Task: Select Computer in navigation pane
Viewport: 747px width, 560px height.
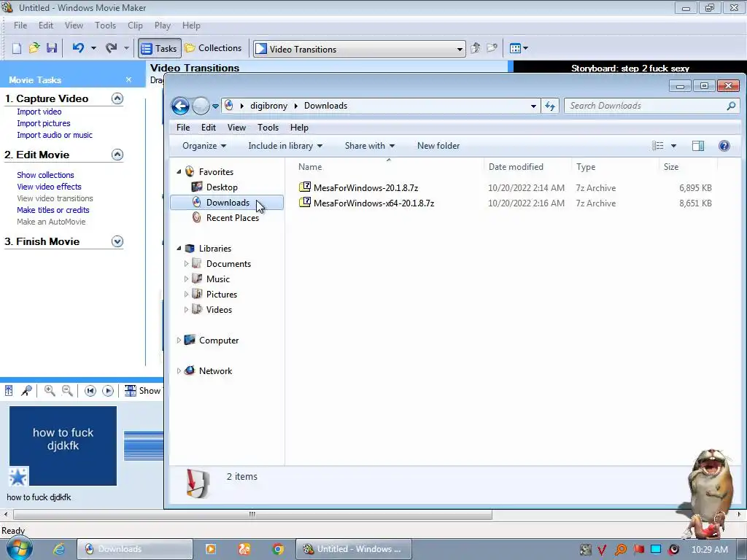Action: point(219,341)
